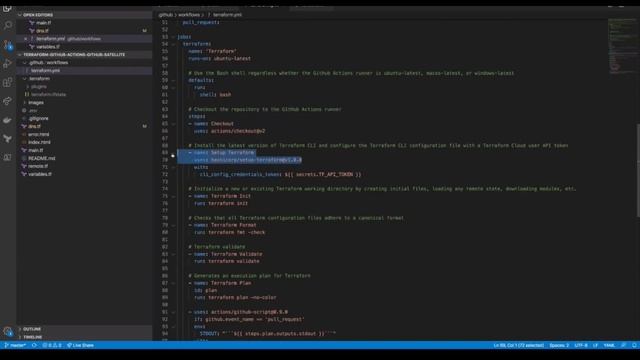This screenshot has height=360, width=640.
Task: Open the Docker view icon
Action: pos(8,120)
